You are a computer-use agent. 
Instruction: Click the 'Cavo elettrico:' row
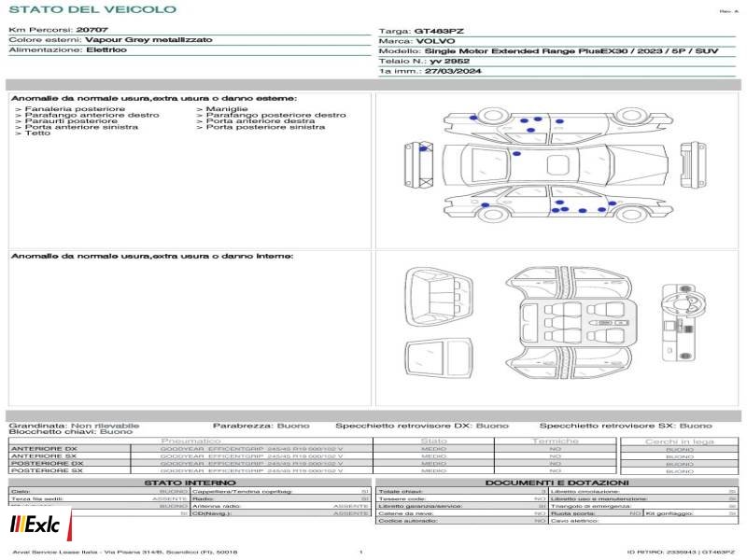(x=643, y=521)
